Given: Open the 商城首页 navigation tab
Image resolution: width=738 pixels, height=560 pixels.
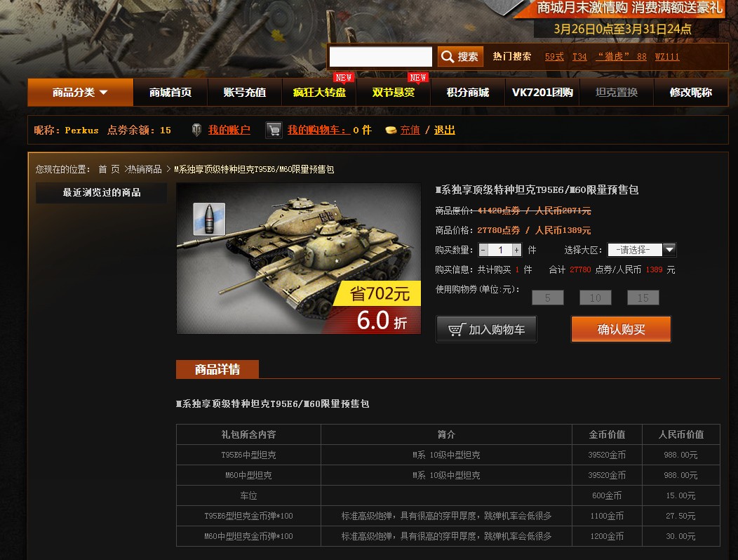Looking at the screenshot, I should pyautogui.click(x=170, y=93).
